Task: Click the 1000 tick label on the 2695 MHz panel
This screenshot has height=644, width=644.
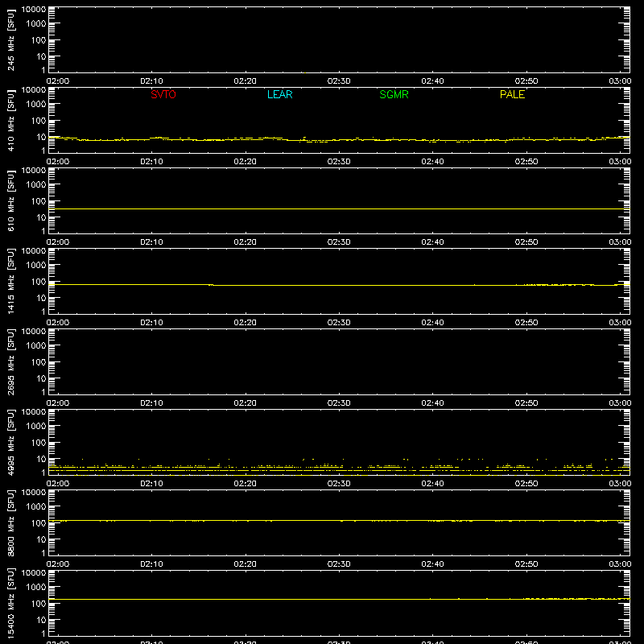Action: 36,346
